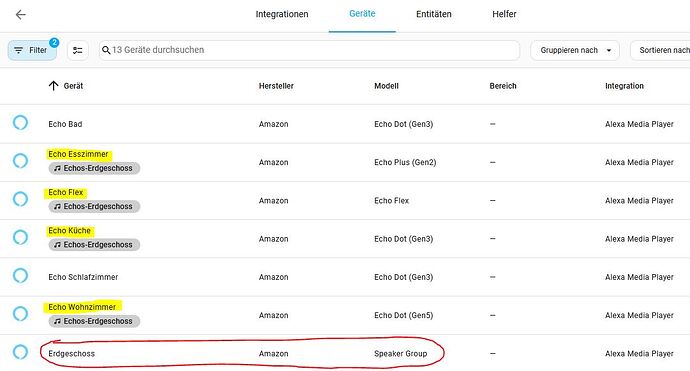Click Amazon in the Erdgeschoss row
The width and height of the screenshot is (690, 371).
273,353
